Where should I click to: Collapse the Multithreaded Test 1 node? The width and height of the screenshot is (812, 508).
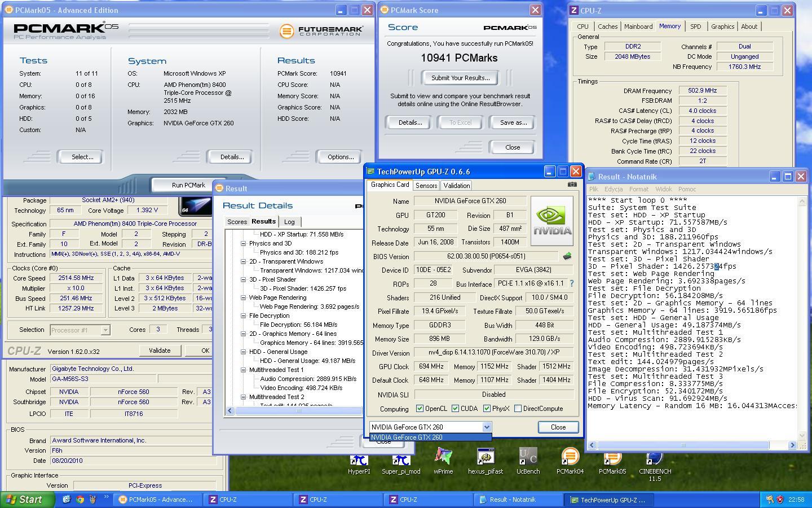click(x=244, y=370)
